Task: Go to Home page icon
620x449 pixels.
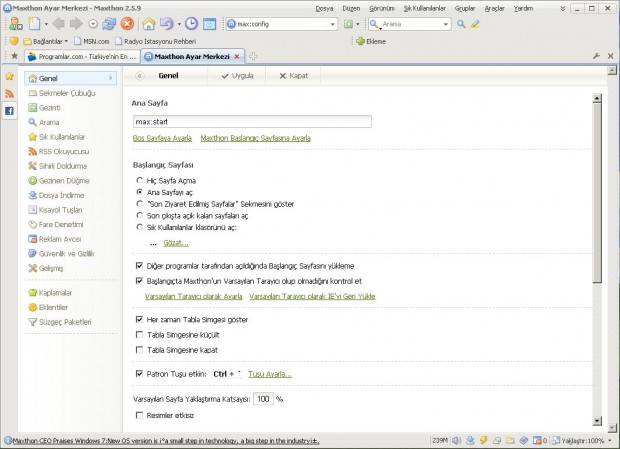Action: (149, 24)
